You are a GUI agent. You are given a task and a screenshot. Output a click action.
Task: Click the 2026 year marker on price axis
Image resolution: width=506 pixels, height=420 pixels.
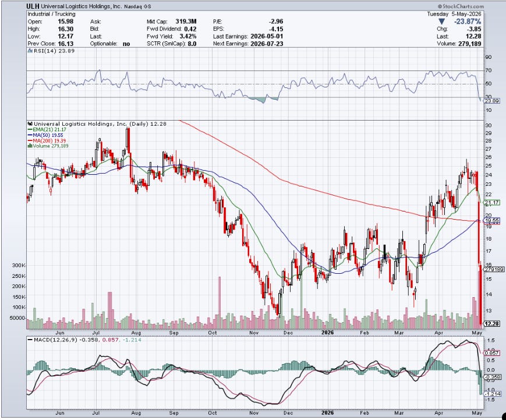point(328,333)
